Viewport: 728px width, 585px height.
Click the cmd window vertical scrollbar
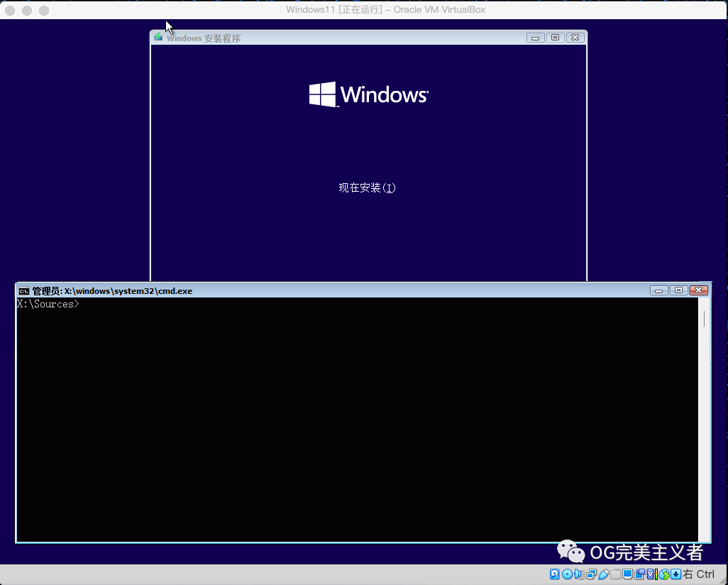pos(704,419)
